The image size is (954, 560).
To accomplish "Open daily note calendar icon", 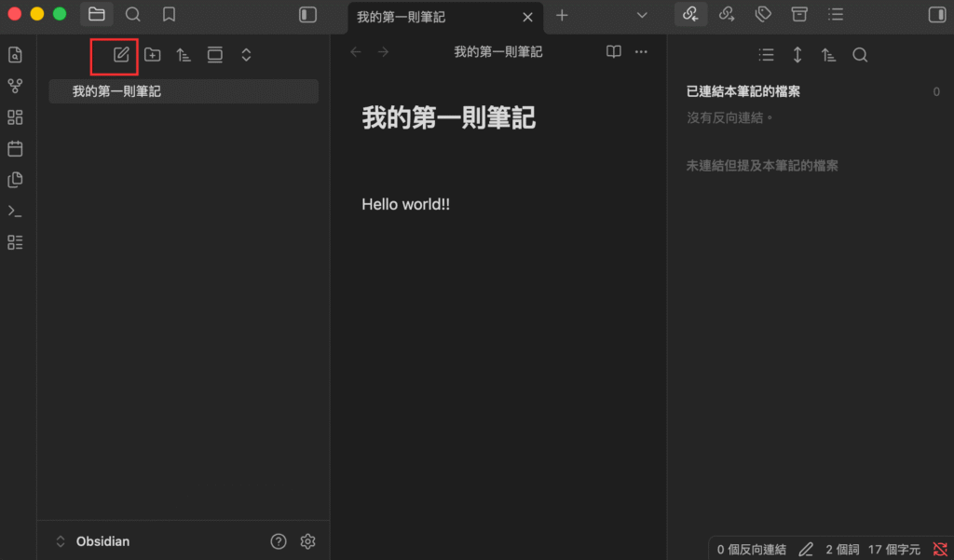I will pyautogui.click(x=15, y=148).
